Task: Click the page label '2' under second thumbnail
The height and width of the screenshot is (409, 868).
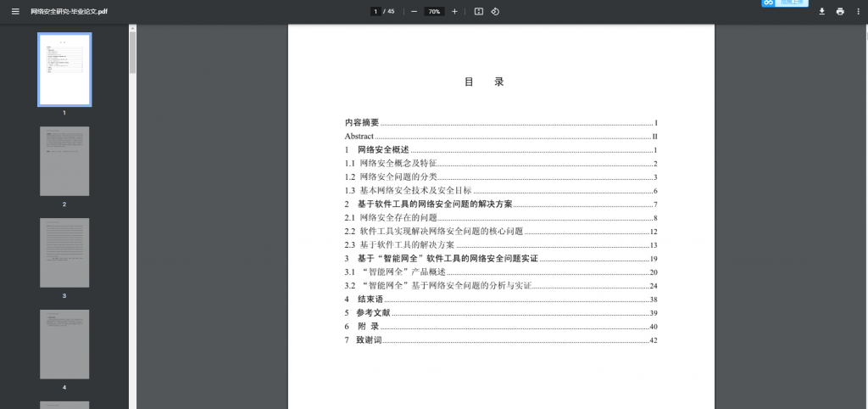Action: 64,204
